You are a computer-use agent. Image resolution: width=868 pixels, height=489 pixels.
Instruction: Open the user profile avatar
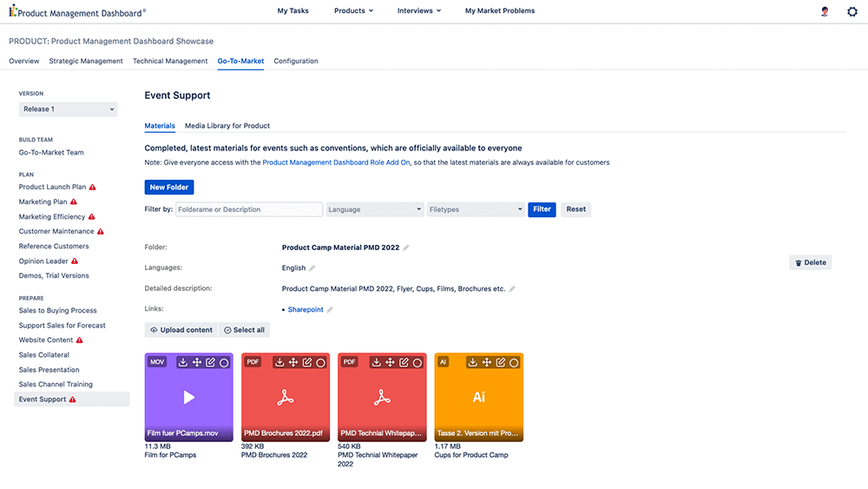pyautogui.click(x=825, y=11)
